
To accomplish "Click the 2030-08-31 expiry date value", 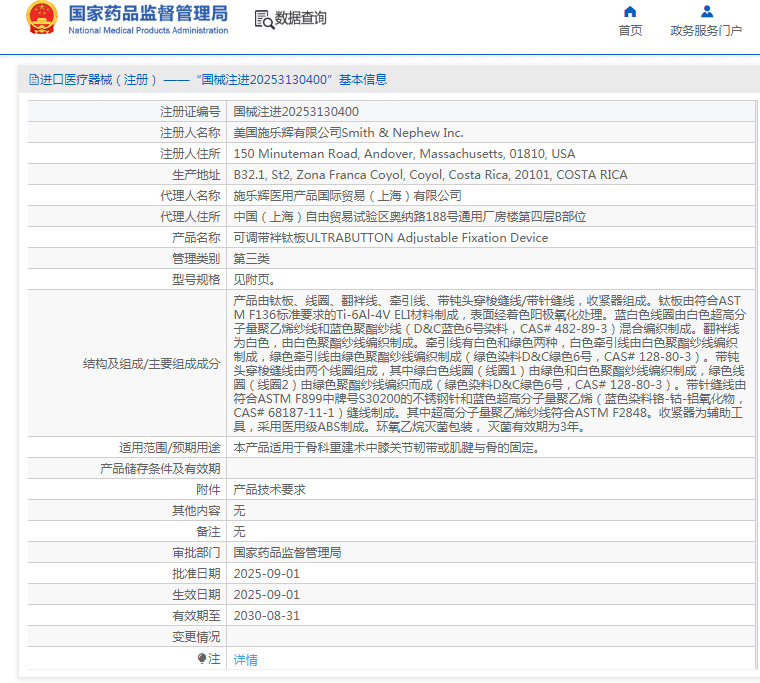I will (x=266, y=616).
